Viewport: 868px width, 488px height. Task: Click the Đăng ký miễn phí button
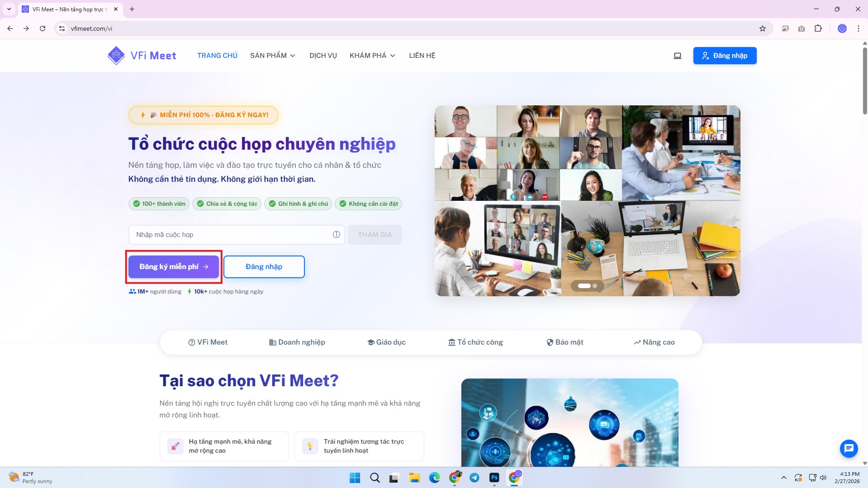[173, 267]
